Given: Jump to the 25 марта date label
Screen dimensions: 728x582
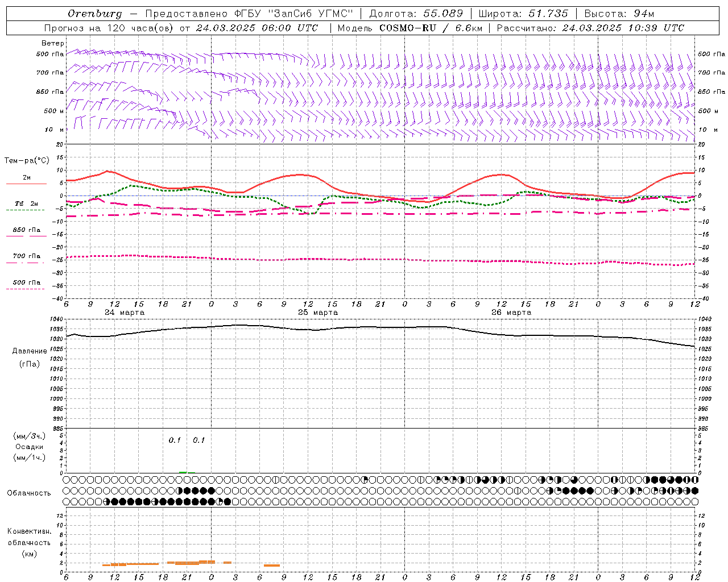Looking at the screenshot, I should (318, 313).
